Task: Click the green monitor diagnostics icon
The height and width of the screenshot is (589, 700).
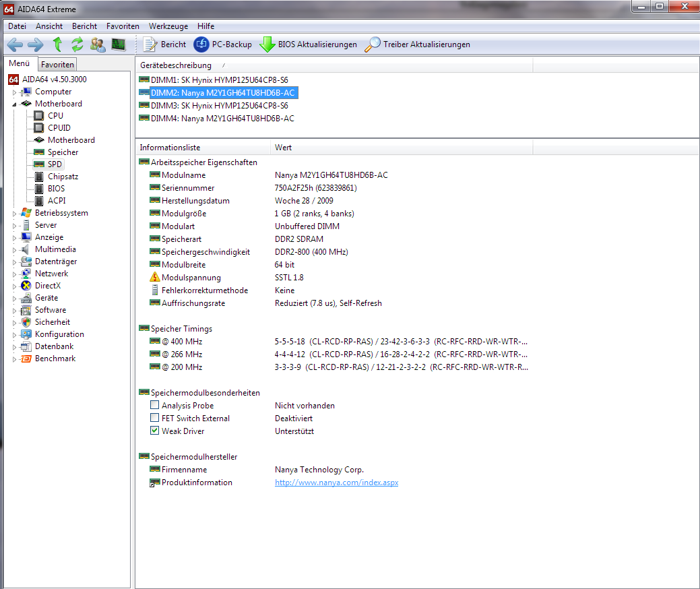Action: tap(119, 44)
